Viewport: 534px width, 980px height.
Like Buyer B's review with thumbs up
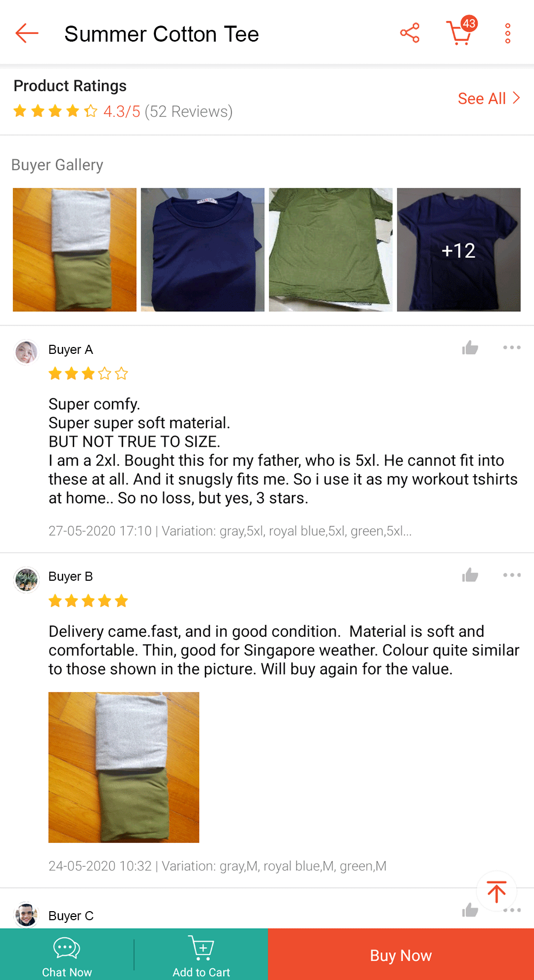(470, 575)
